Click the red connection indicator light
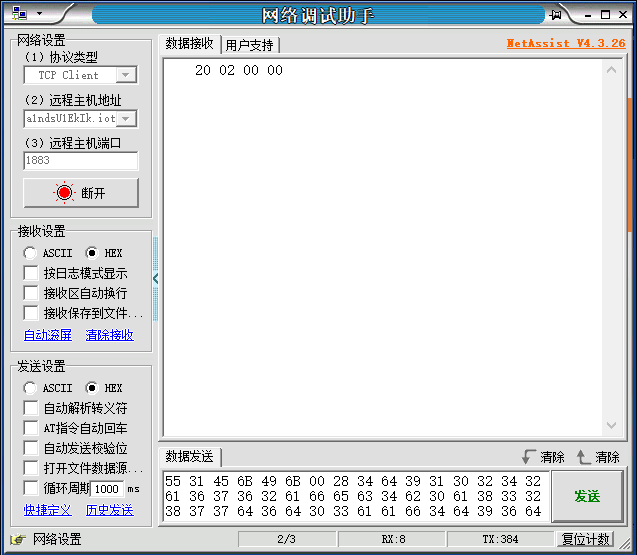 coord(64,193)
